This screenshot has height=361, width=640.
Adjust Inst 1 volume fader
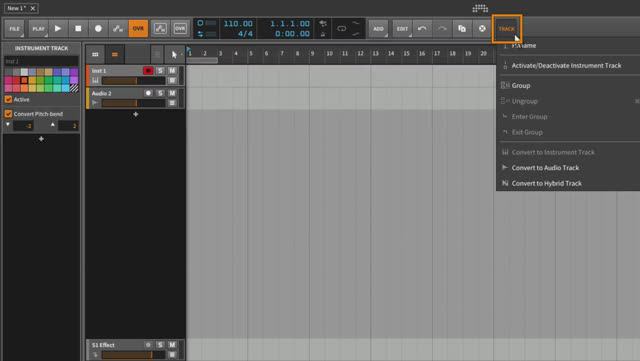pyautogui.click(x=133, y=80)
